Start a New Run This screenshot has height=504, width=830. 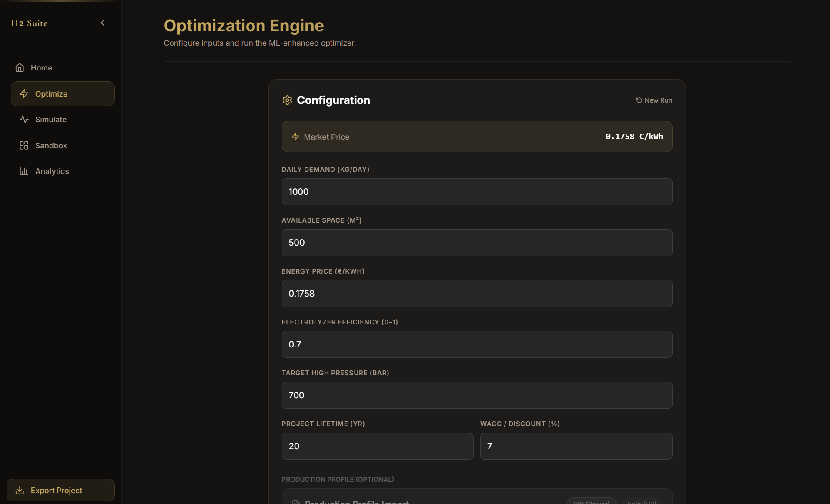(x=654, y=100)
